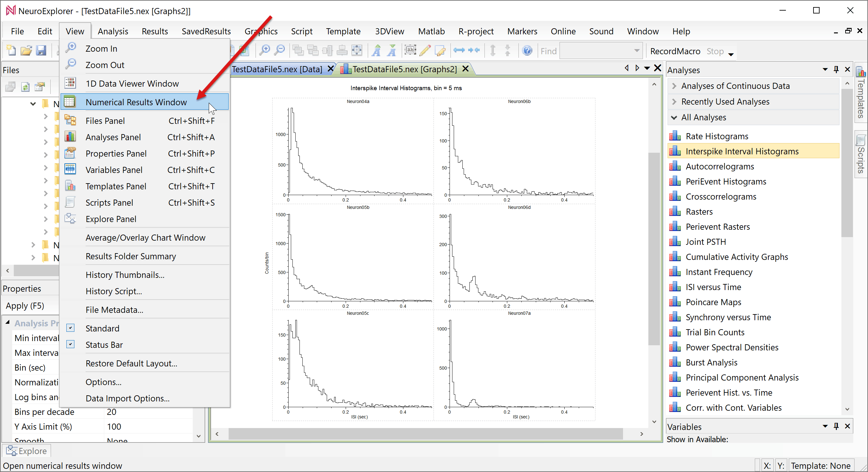
Task: Click the Rate Histograms analysis icon
Action: [675, 136]
